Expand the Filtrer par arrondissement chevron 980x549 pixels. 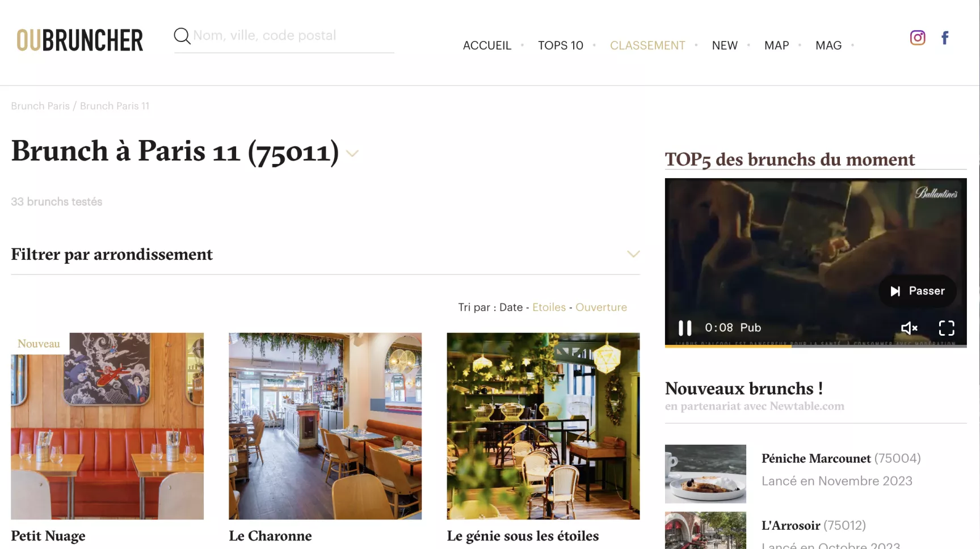point(633,254)
